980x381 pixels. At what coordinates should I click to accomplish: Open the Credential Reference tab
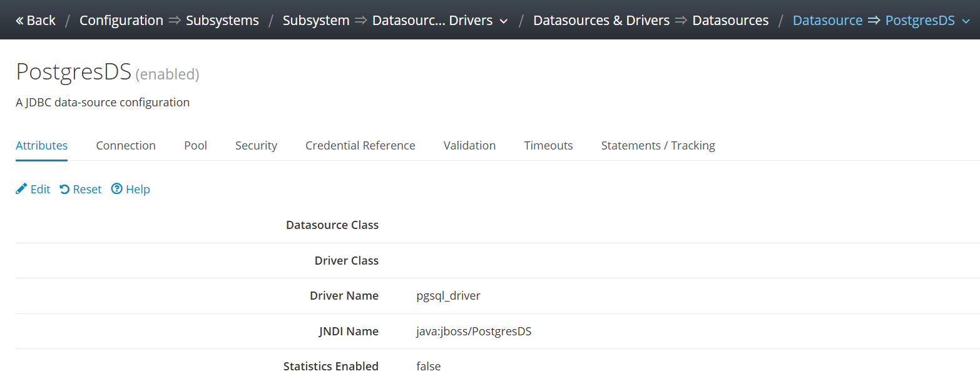click(360, 146)
